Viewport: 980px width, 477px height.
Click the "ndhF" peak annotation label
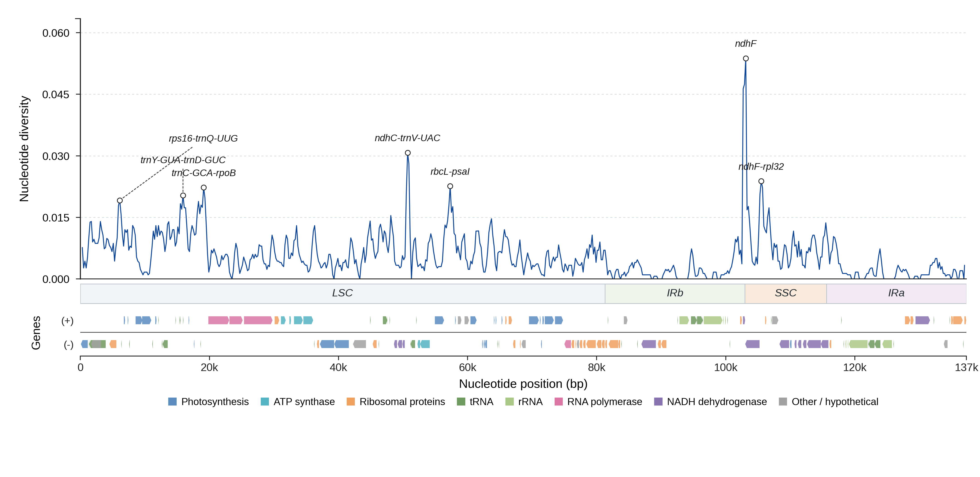pyautogui.click(x=746, y=43)
